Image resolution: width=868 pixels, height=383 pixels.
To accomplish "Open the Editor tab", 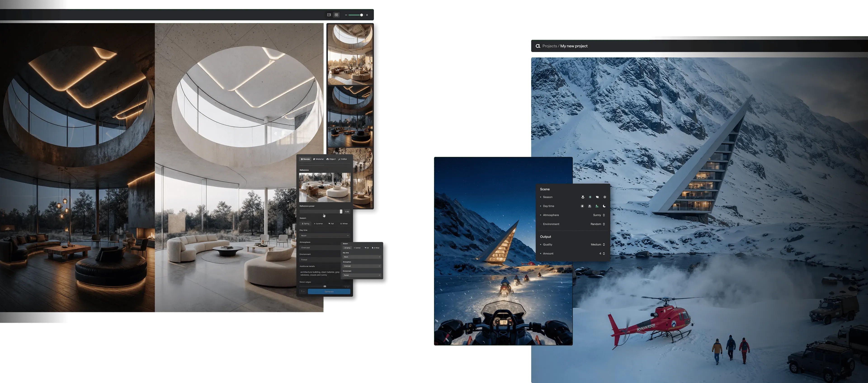I will pos(343,159).
